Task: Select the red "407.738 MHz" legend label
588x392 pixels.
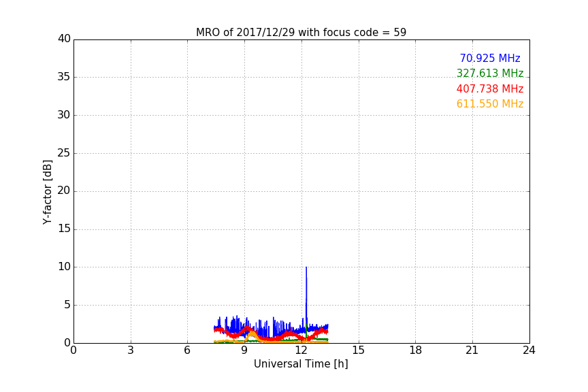Action: [490, 88]
